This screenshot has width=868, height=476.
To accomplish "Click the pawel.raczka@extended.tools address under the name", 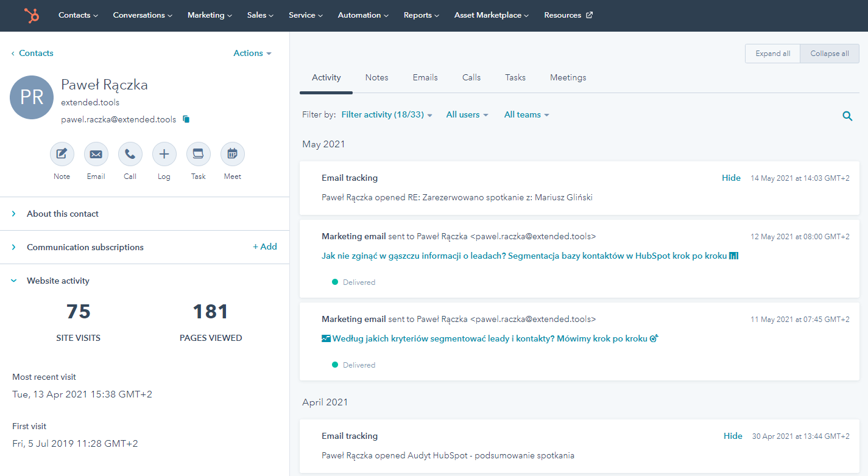I will (x=118, y=119).
